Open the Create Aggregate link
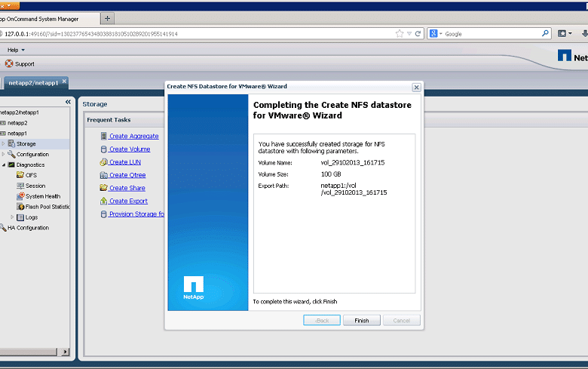This screenshot has height=369, width=588. click(x=134, y=136)
